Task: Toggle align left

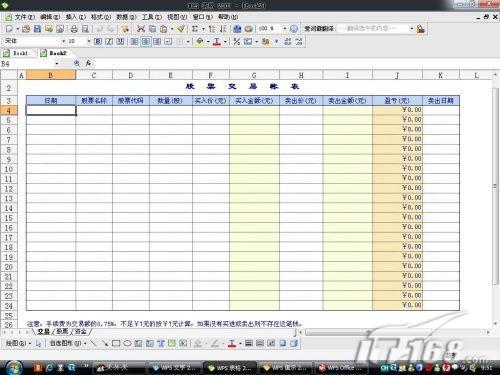Action: coord(134,41)
